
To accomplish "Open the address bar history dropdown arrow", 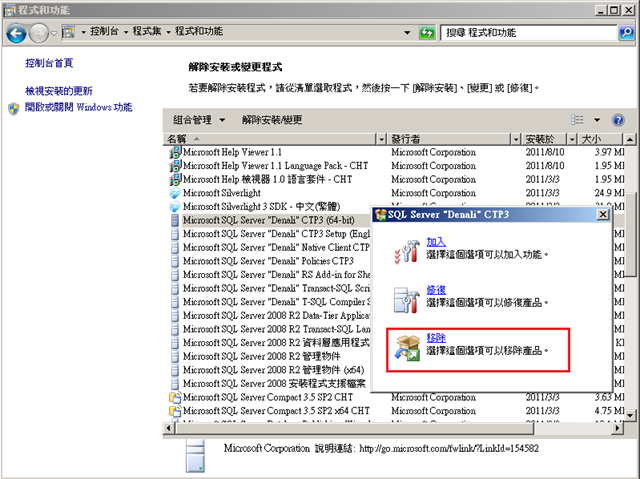I will pos(407,32).
